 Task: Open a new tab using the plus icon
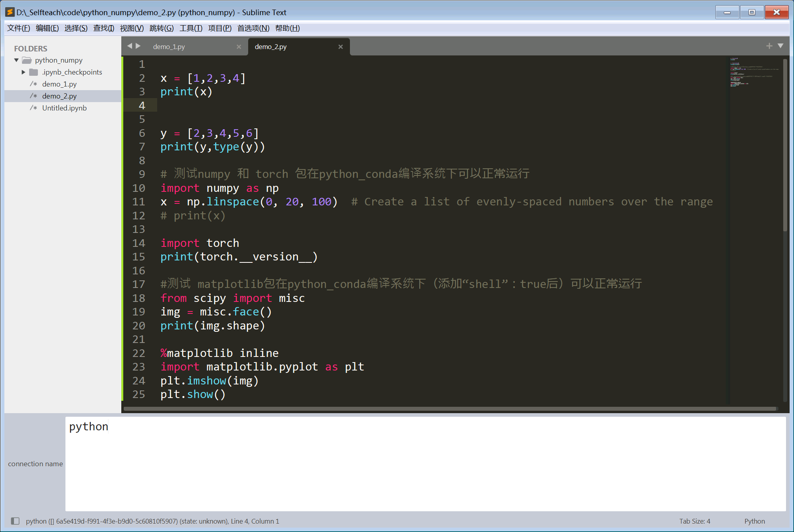point(769,46)
